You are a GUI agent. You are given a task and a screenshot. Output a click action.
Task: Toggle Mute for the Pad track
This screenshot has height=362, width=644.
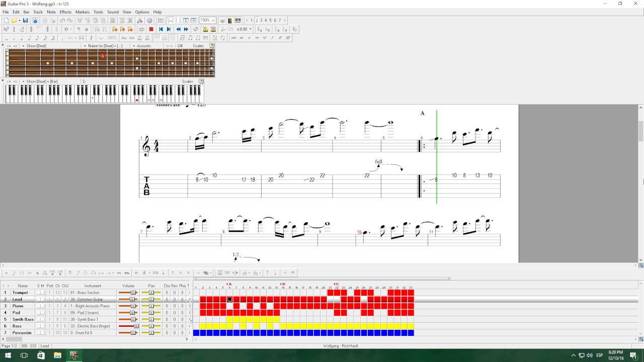pos(43,313)
